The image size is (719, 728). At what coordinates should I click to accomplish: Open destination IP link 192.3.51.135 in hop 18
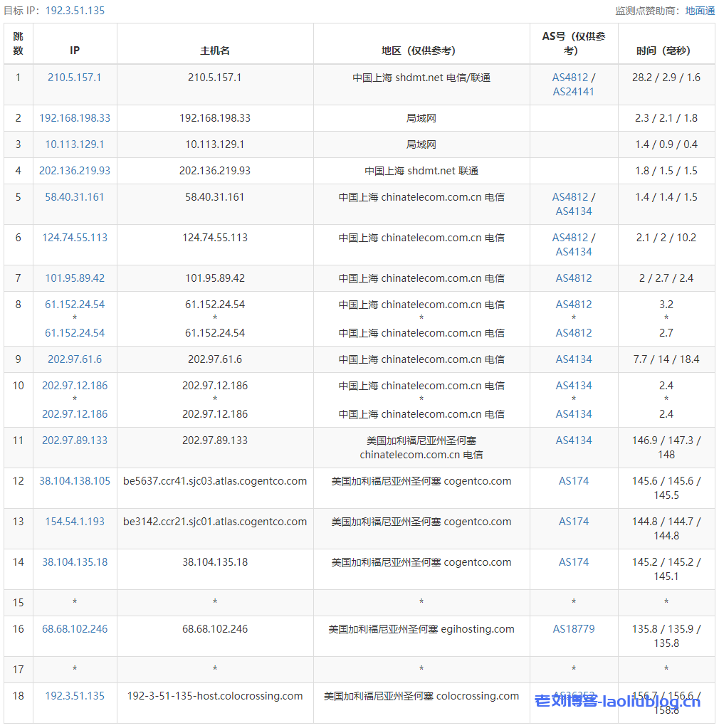tap(75, 696)
